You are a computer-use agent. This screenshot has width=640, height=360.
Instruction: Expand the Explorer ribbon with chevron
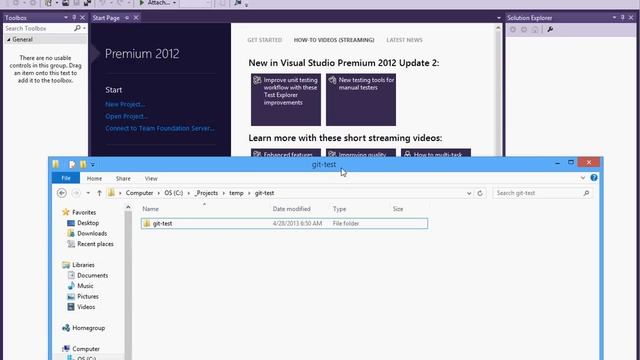point(583,178)
